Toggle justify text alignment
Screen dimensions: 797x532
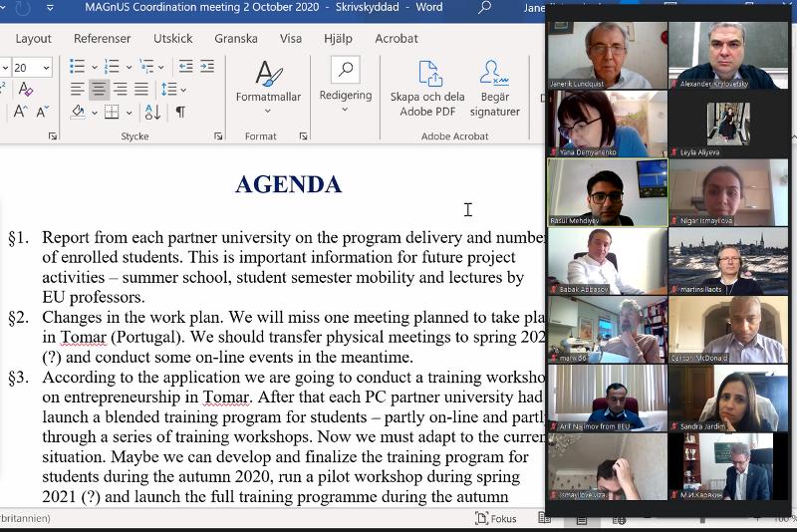tap(142, 90)
